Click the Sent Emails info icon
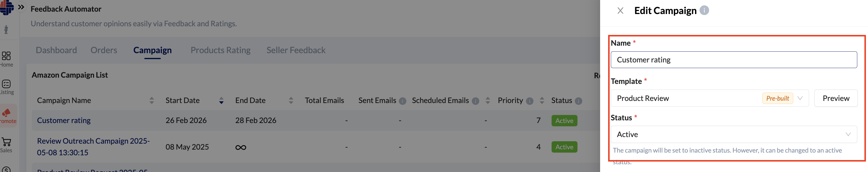868x172 pixels. [402, 101]
